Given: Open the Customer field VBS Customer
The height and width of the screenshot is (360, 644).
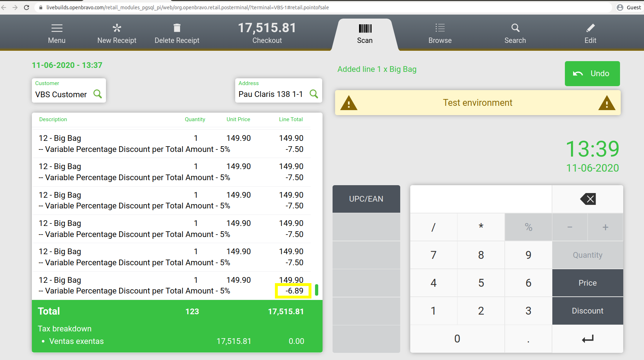Looking at the screenshot, I should (x=69, y=90).
